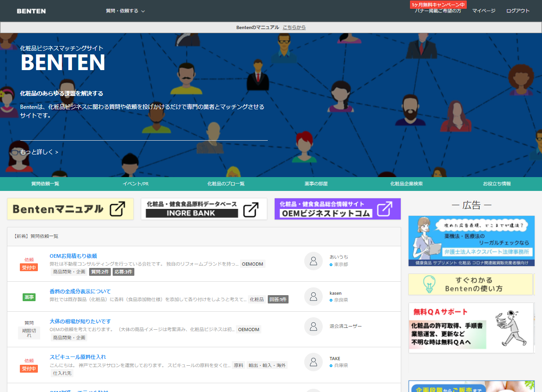
Task: Click the 回答:1件 tag
Action: 278,300
